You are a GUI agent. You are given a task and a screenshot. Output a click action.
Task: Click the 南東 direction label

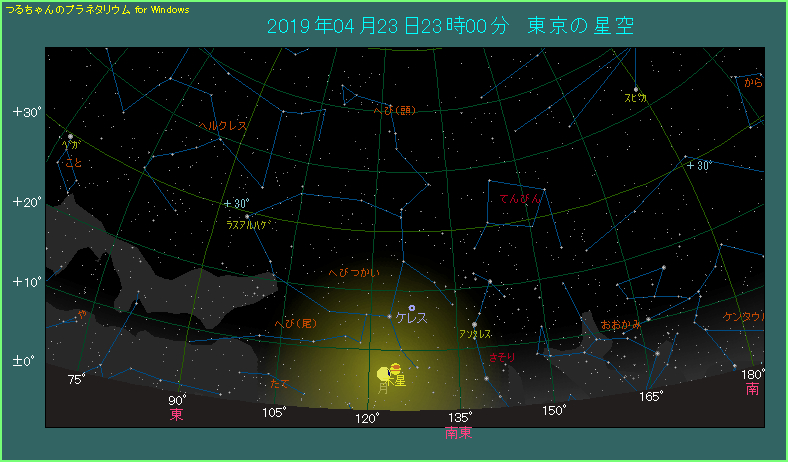tap(459, 433)
